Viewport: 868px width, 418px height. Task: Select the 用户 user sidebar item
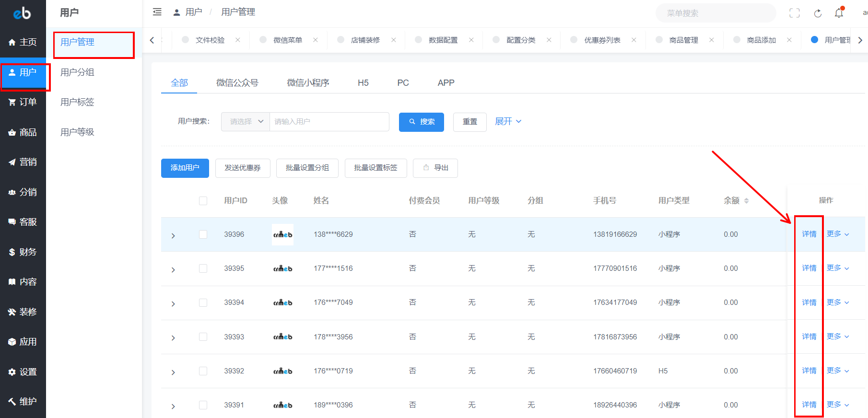(x=23, y=72)
